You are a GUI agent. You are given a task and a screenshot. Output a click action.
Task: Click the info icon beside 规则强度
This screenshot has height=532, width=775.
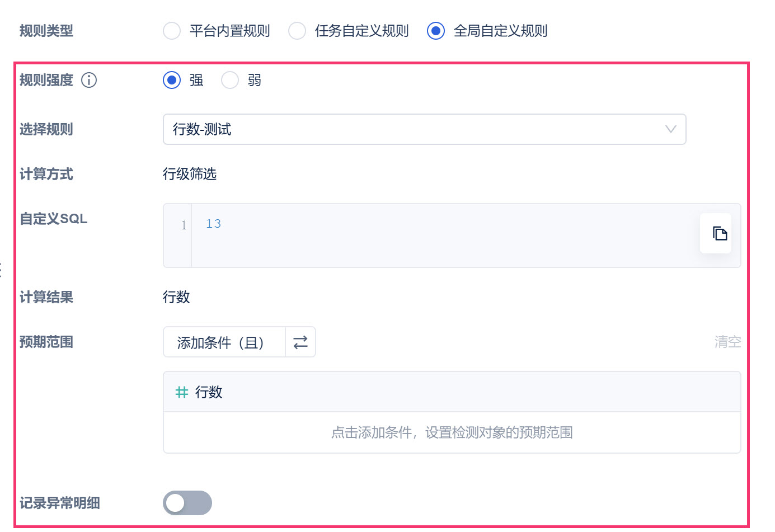(x=89, y=81)
